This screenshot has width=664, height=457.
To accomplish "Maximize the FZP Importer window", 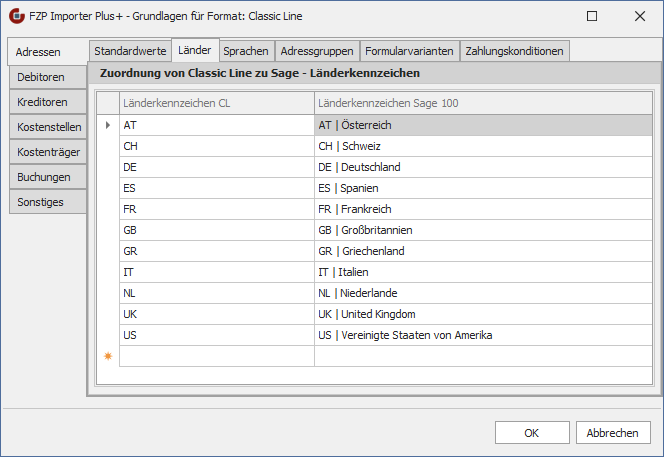I will coord(592,16).
